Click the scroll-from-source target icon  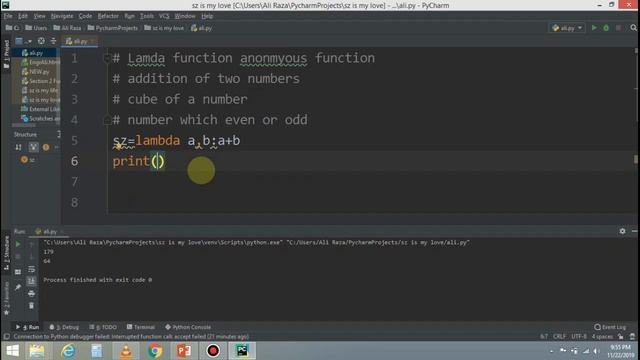41,41
